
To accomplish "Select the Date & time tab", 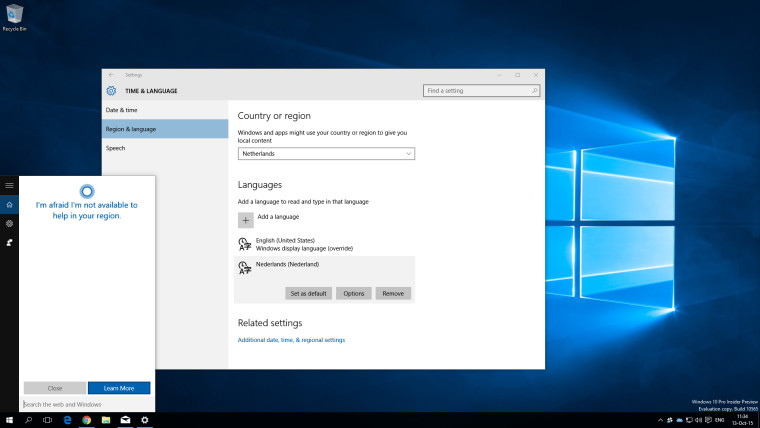I will (x=165, y=110).
